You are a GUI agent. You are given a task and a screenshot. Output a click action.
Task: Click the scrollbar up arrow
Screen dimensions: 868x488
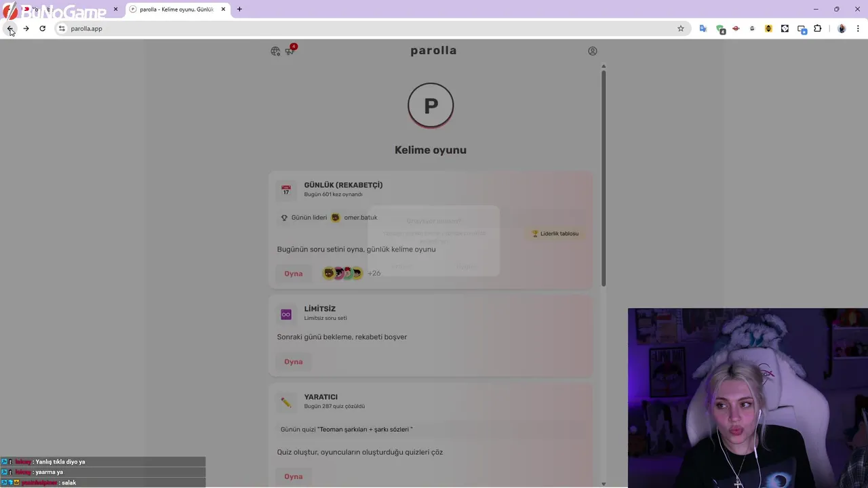[x=603, y=66]
